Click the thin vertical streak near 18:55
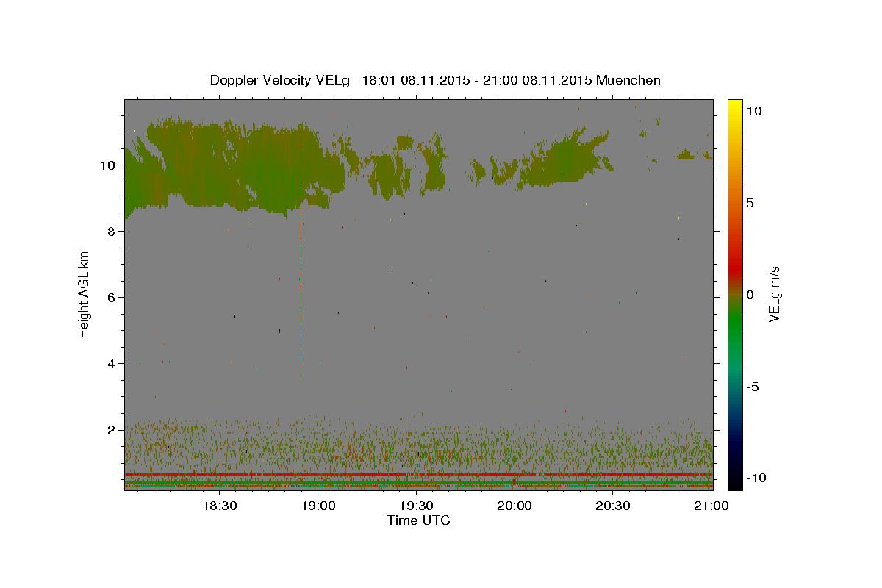Screen dimensions: 882x588 coord(301,294)
